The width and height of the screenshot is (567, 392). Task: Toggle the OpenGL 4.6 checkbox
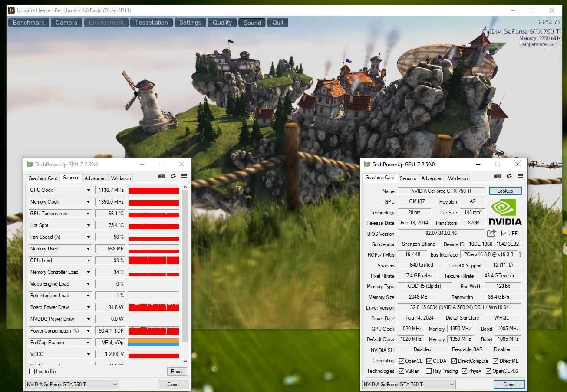click(x=488, y=371)
